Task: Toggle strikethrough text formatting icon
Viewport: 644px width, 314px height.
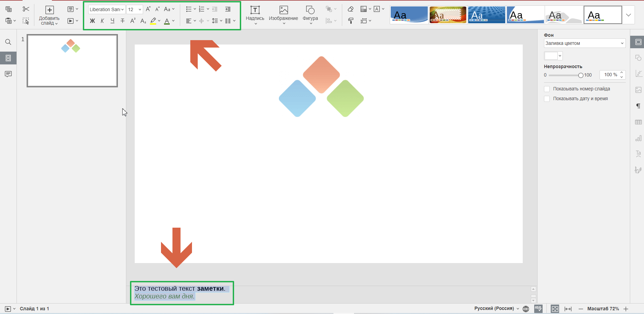Action: [x=123, y=21]
